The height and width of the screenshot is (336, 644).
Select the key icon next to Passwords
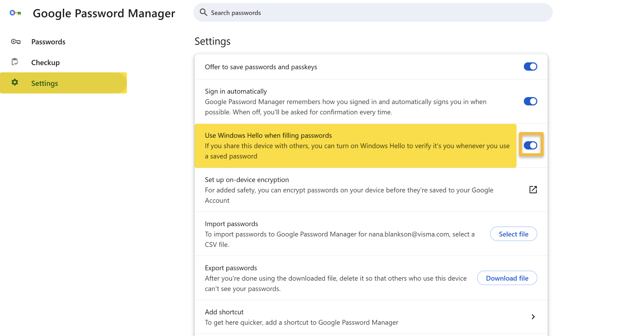(15, 42)
